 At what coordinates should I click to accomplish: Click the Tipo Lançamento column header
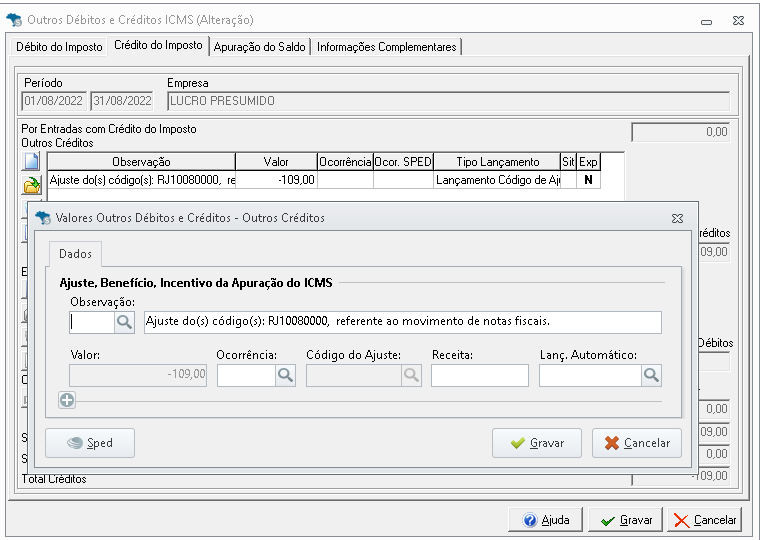(x=497, y=162)
